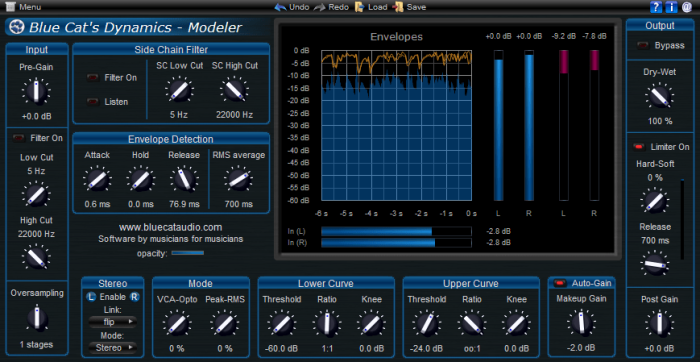Click the Dry-Wet knob
Screen dimensions: 700x362
[659, 96]
